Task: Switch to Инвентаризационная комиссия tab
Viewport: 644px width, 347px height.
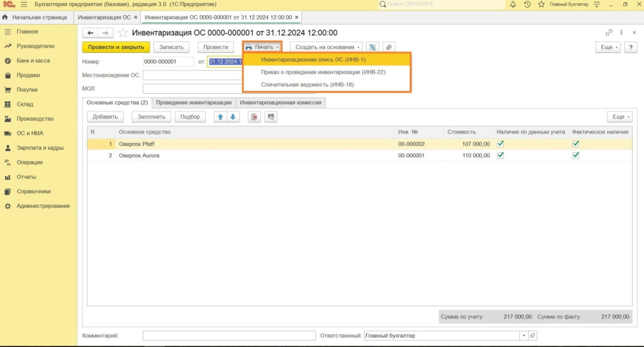Action: [x=280, y=103]
